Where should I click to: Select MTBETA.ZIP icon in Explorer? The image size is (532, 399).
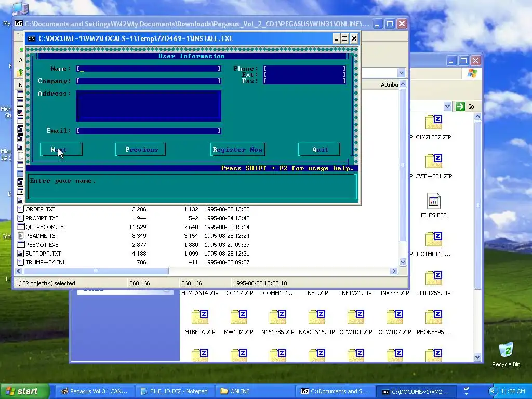(x=200, y=317)
